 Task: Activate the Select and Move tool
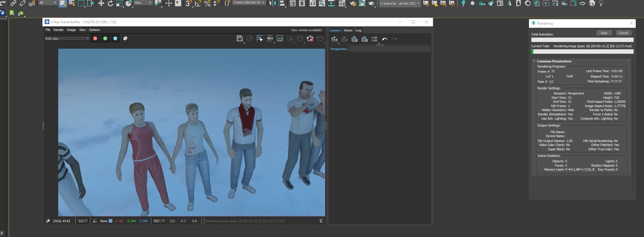tap(101, 3)
